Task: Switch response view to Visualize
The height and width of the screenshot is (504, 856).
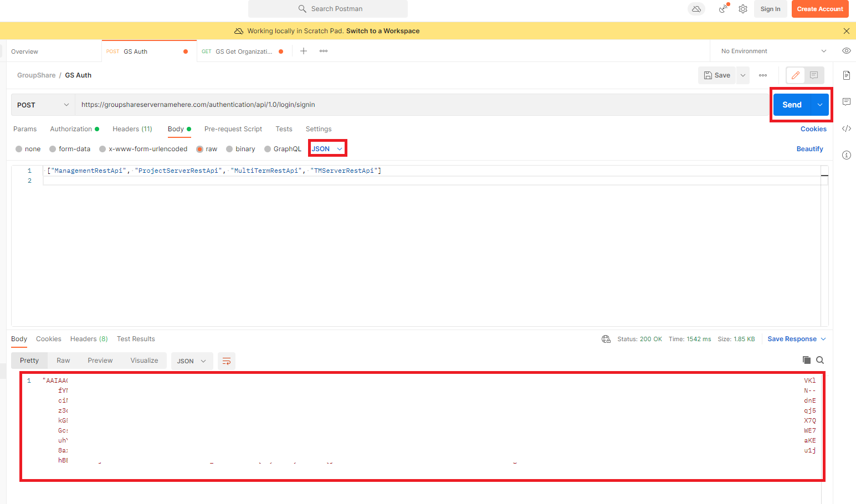Action: (144, 361)
